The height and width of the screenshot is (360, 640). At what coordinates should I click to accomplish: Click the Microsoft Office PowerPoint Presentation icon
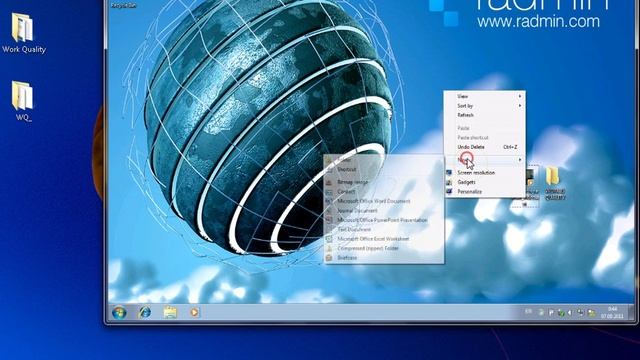click(x=329, y=220)
